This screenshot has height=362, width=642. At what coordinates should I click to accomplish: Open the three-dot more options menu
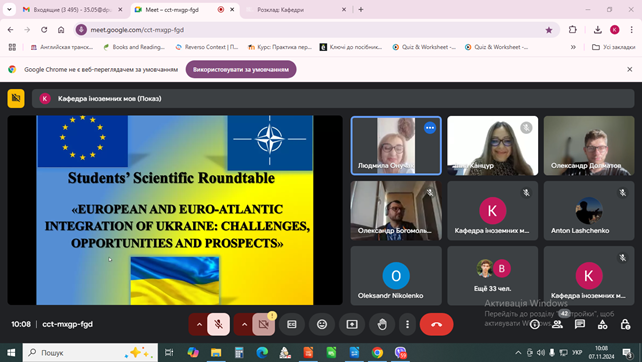point(407,324)
